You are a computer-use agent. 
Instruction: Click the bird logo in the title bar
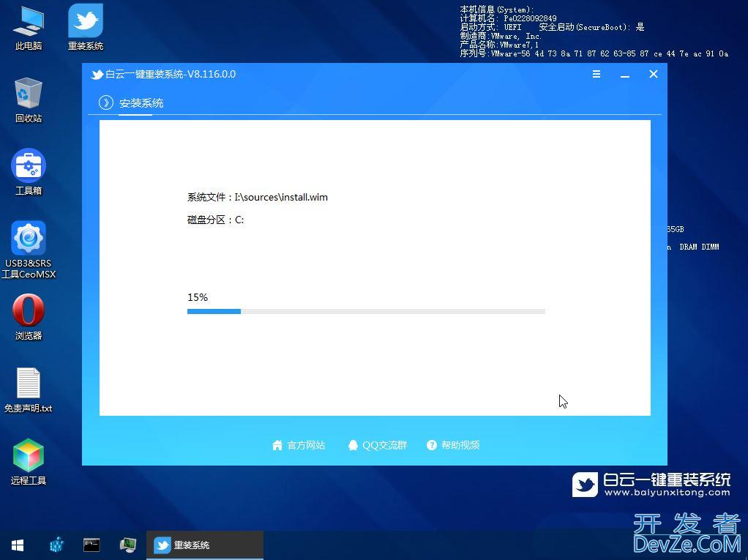97,75
